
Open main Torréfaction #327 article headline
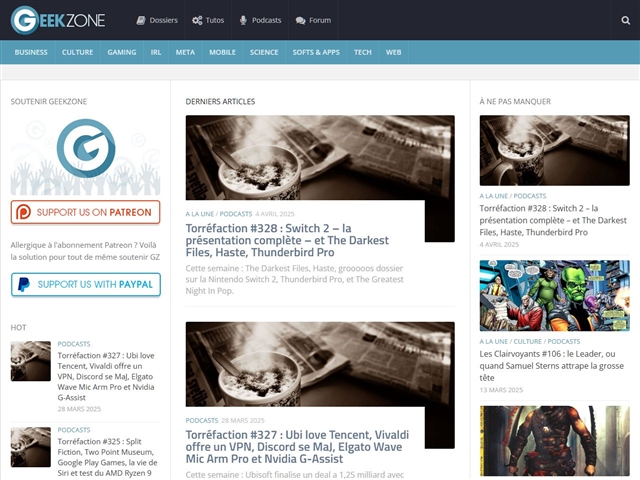(x=297, y=447)
